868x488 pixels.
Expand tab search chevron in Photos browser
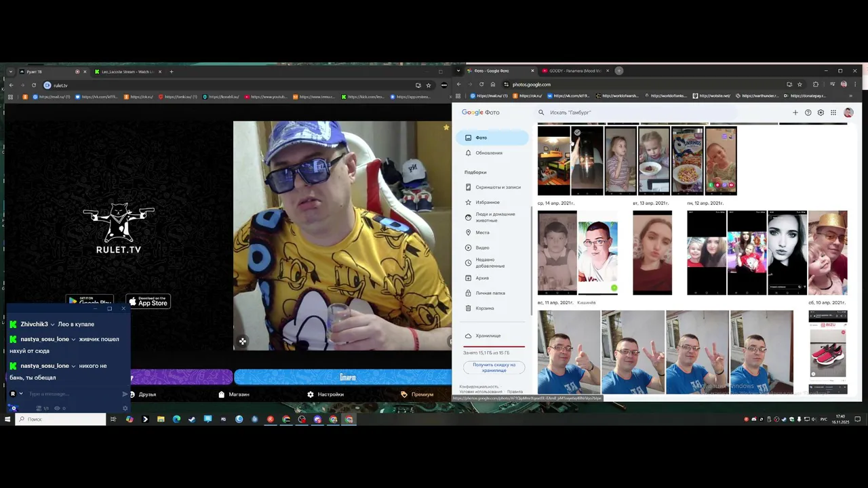(x=459, y=70)
